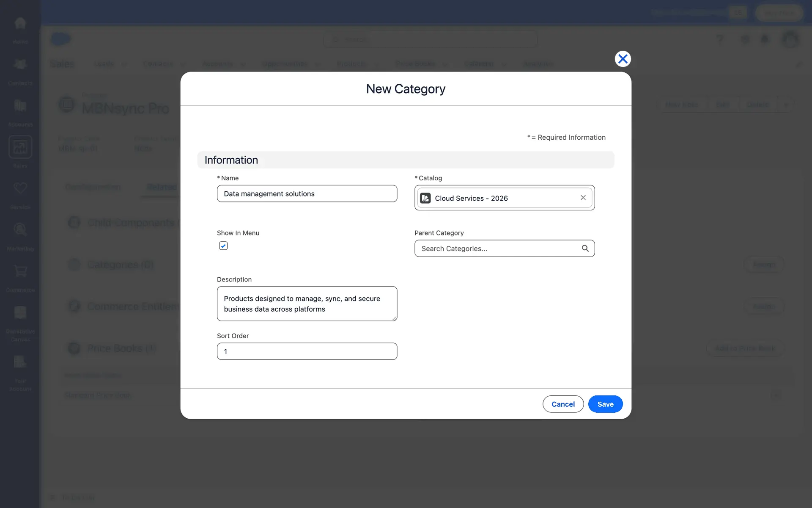This screenshot has height=508, width=812.
Task: Focus the Sort Order field
Action: [307, 351]
